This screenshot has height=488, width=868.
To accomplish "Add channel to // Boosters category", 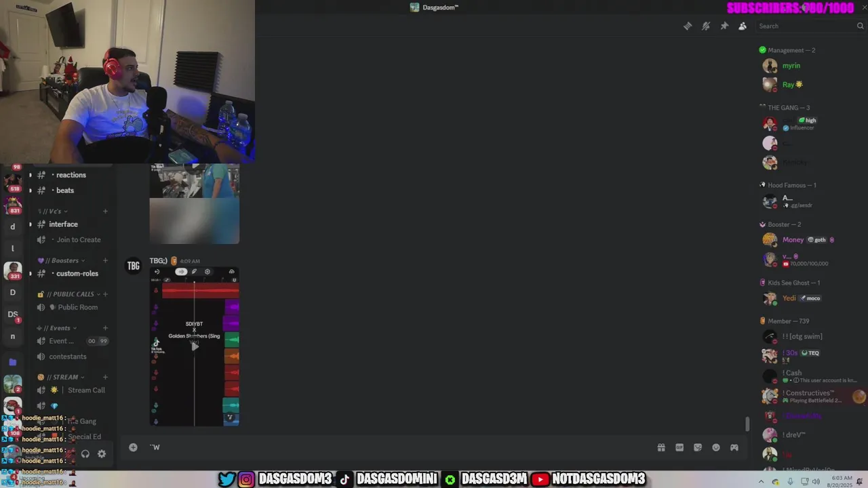I will click(x=105, y=261).
